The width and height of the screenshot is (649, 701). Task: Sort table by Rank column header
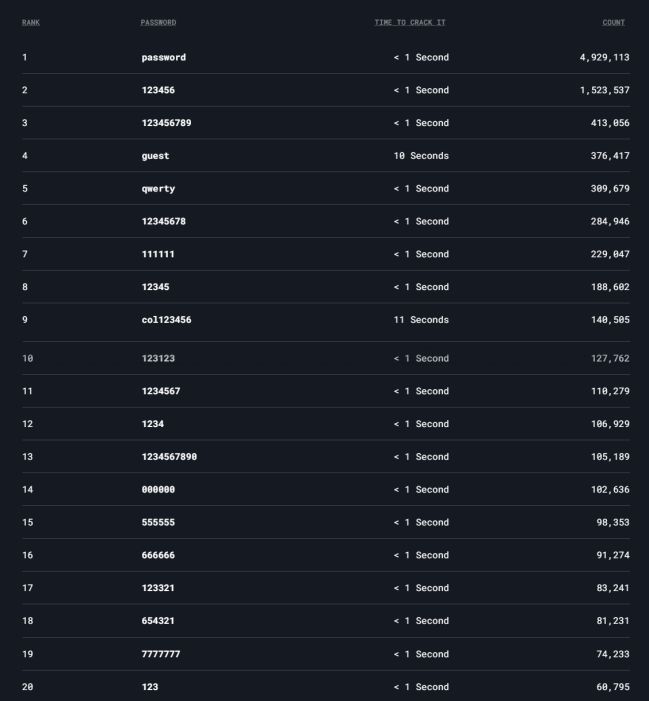click(31, 22)
